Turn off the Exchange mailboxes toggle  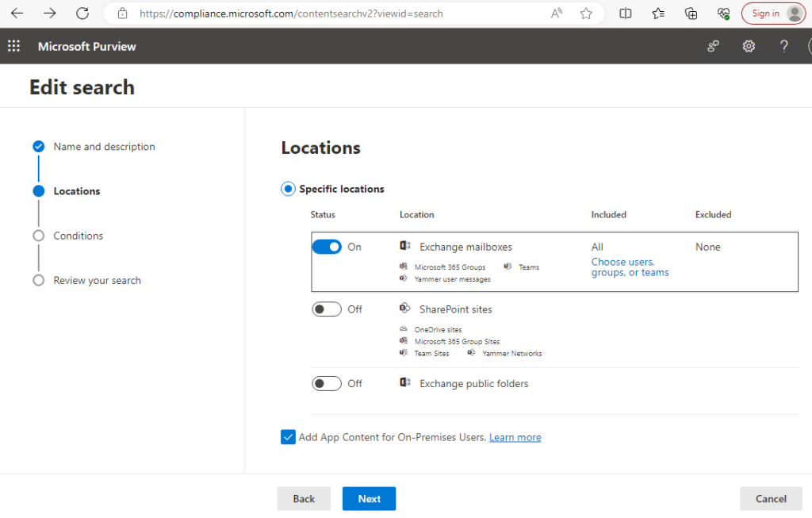(327, 247)
